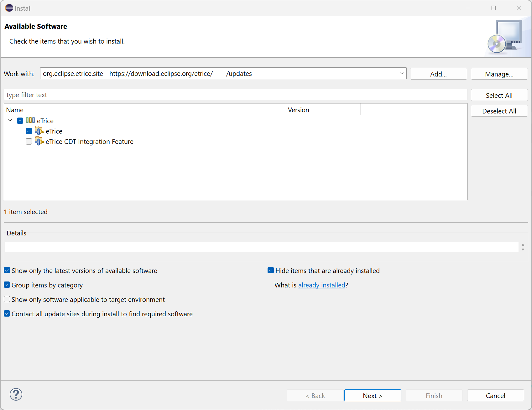Click Details scroll down arrow
The height and width of the screenshot is (410, 532).
point(523,249)
